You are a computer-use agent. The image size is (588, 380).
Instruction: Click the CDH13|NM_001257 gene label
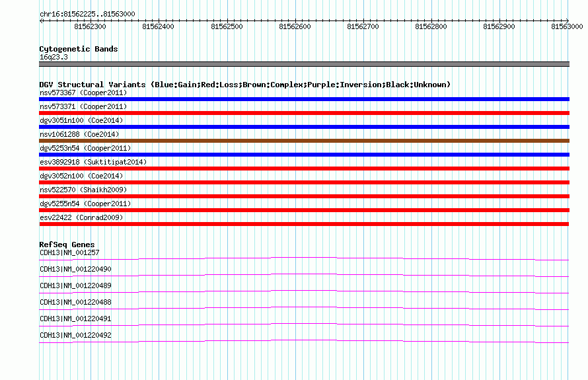point(69,253)
